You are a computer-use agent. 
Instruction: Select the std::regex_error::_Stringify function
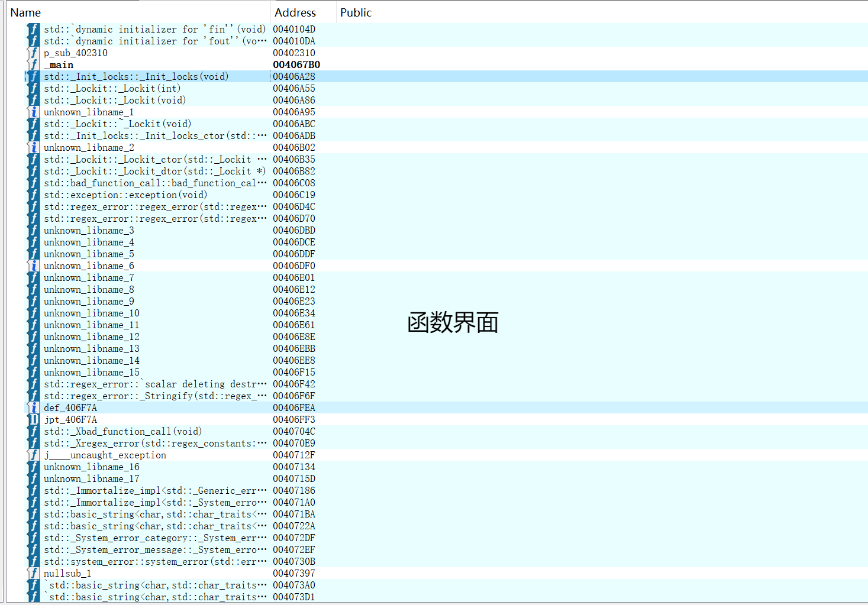[x=154, y=396]
